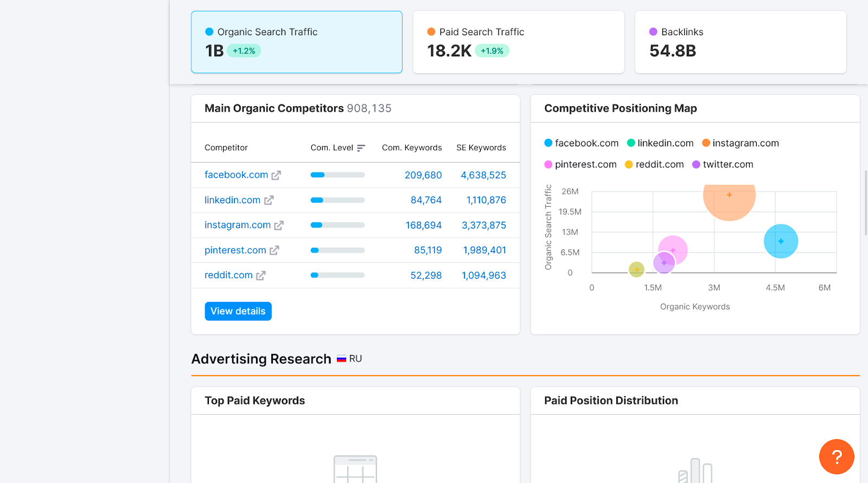Image resolution: width=868 pixels, height=483 pixels.
Task: Open reddit.com external link icon
Action: (x=261, y=275)
